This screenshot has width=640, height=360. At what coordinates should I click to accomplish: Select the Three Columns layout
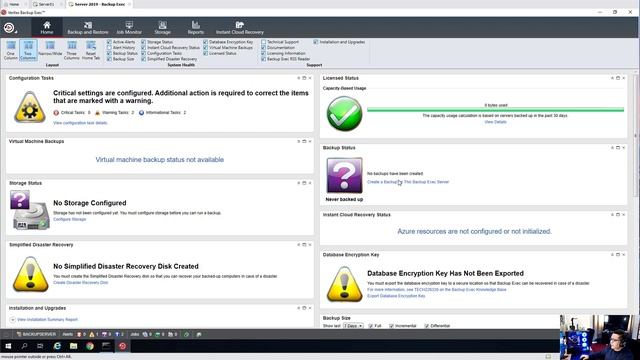(71, 50)
